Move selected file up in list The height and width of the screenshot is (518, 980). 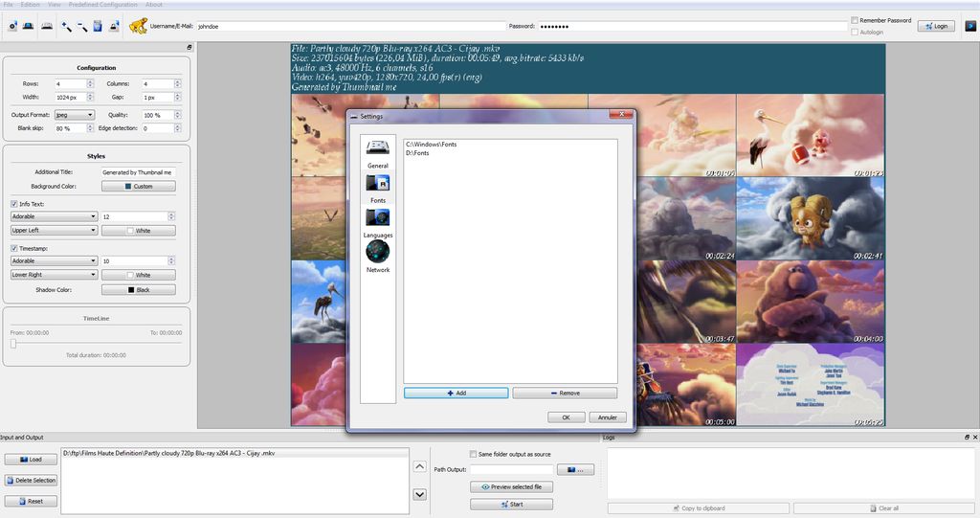[x=420, y=466]
